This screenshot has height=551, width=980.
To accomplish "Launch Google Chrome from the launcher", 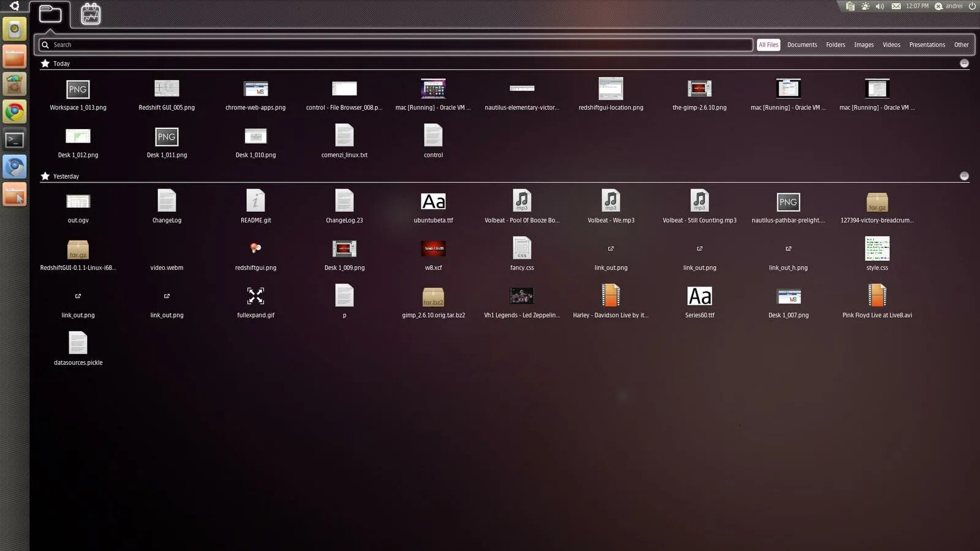I will coord(15,111).
